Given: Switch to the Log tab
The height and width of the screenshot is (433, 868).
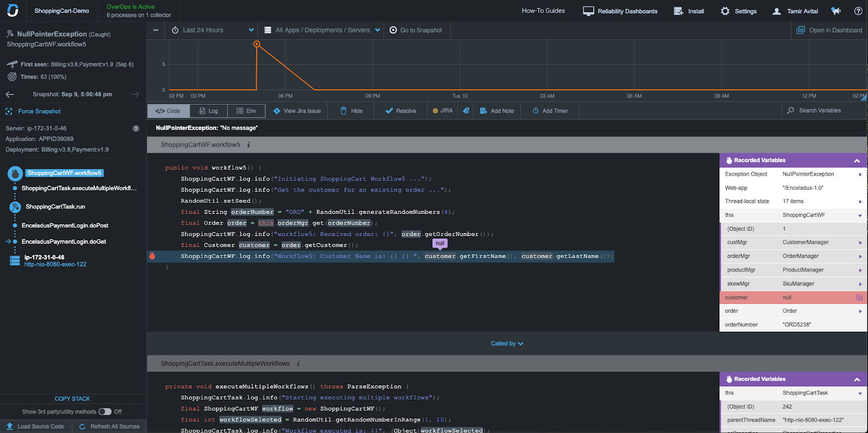Looking at the screenshot, I should pyautogui.click(x=208, y=111).
